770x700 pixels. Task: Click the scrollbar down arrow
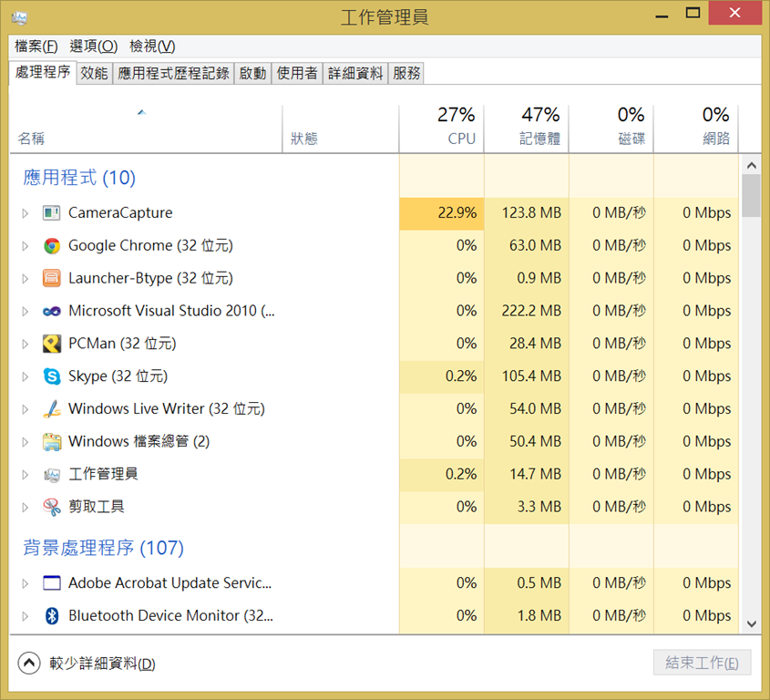point(752,623)
